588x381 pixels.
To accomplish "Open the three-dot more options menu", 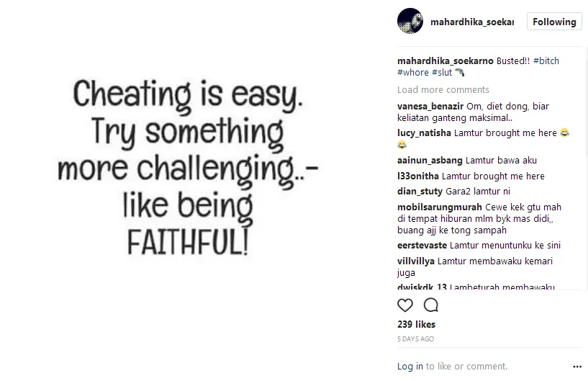I will click(x=576, y=366).
